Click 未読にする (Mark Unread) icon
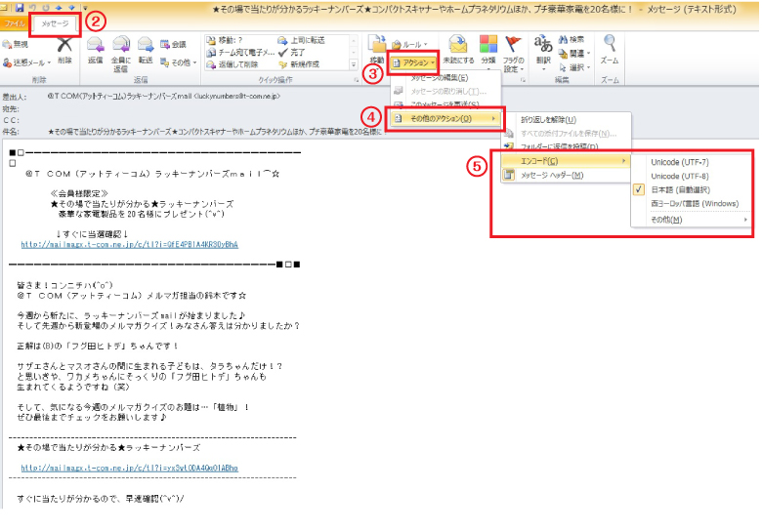 (x=458, y=51)
